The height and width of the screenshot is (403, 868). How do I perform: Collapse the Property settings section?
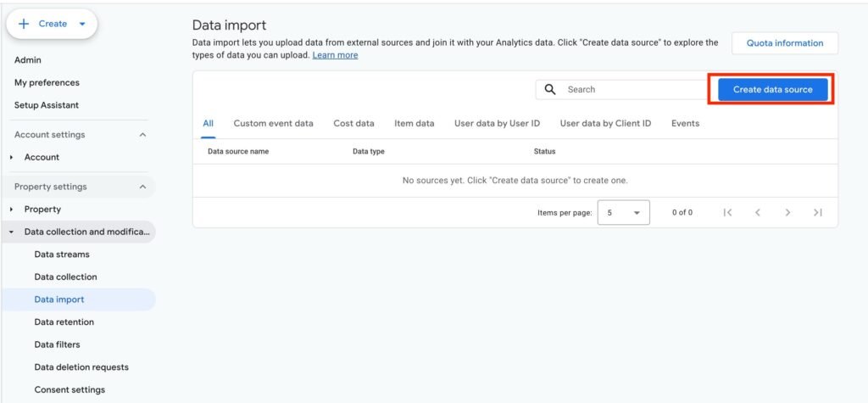click(142, 187)
